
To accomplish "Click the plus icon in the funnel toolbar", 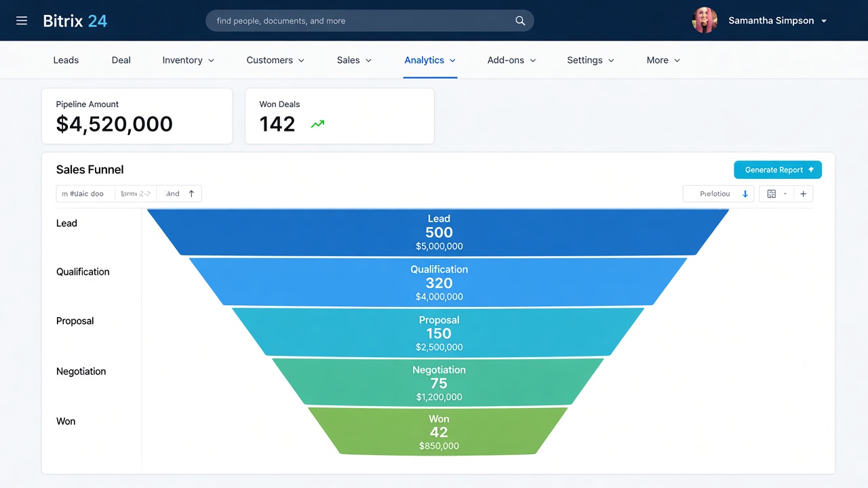I will [x=803, y=194].
